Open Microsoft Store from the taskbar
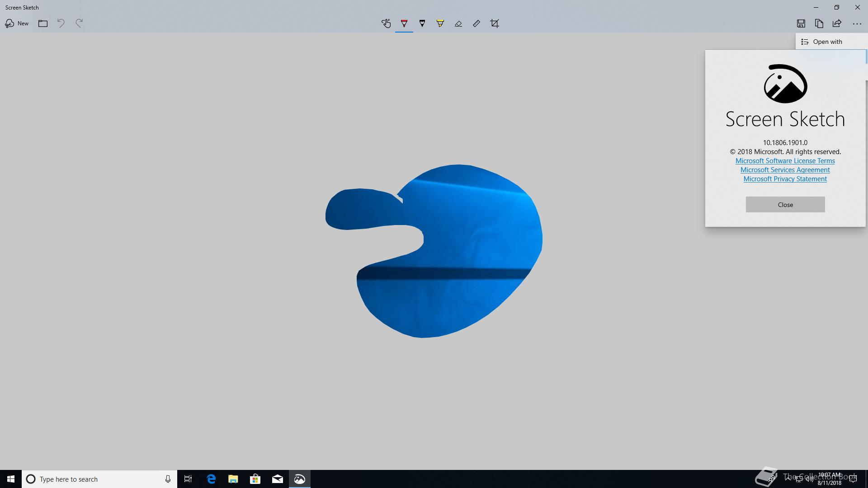Viewport: 868px width, 488px height. click(255, 479)
